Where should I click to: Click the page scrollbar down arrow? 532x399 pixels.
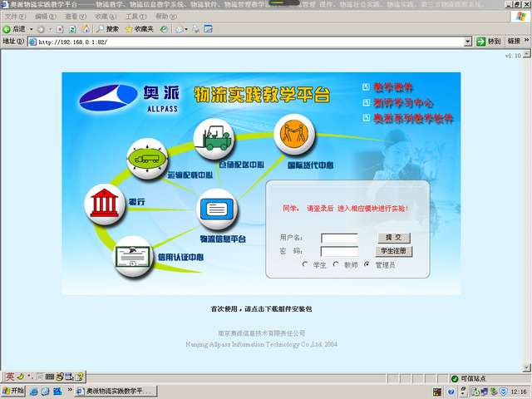[x=526, y=367]
